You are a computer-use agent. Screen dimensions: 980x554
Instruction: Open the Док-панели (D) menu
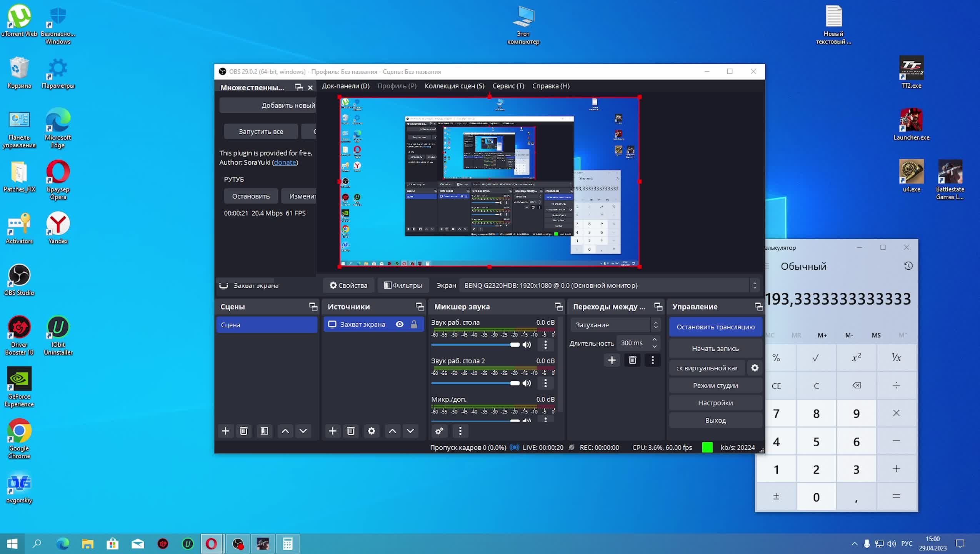[x=345, y=86]
